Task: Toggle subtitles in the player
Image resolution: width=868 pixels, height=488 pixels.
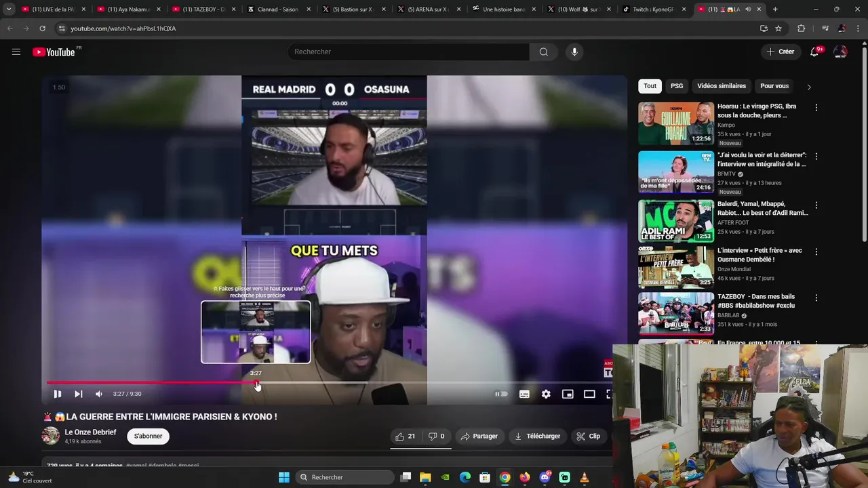Action: [524, 394]
